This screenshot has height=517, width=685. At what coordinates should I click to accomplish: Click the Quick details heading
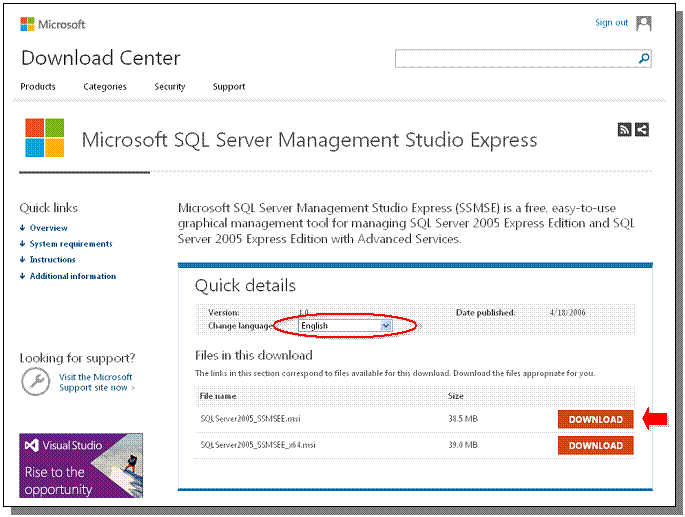pyautogui.click(x=245, y=285)
